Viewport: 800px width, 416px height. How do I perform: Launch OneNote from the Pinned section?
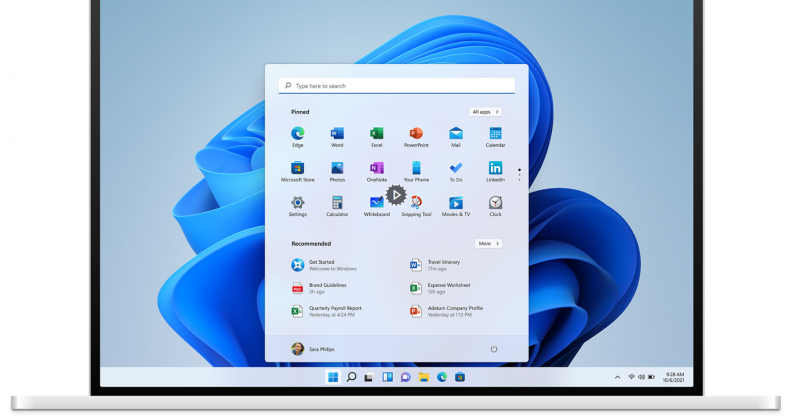pos(377,172)
